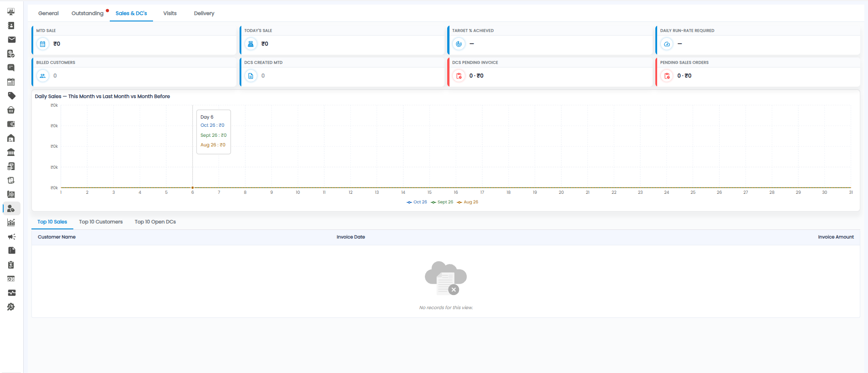Click the document icon in DCs Created MTD card

coord(250,76)
